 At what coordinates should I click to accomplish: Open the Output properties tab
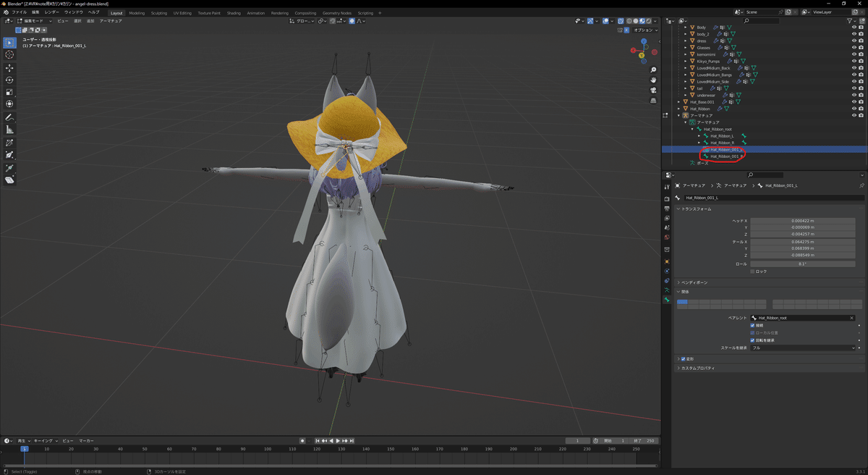[666, 208]
